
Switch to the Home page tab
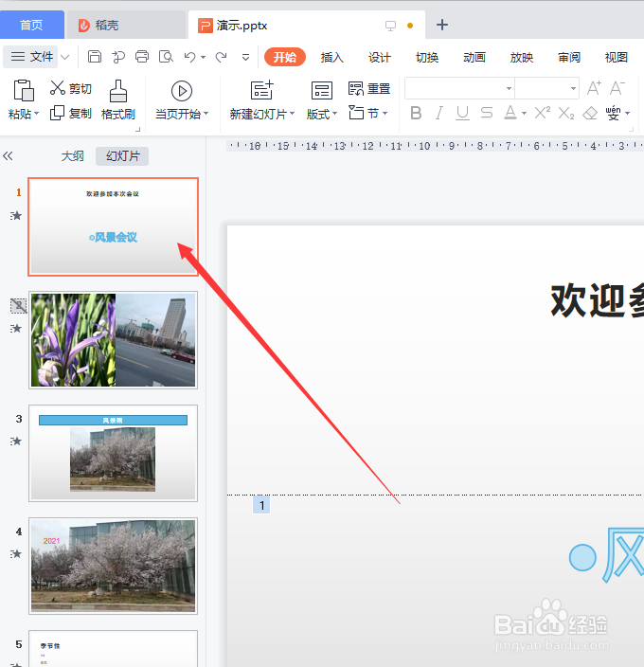click(x=32, y=25)
